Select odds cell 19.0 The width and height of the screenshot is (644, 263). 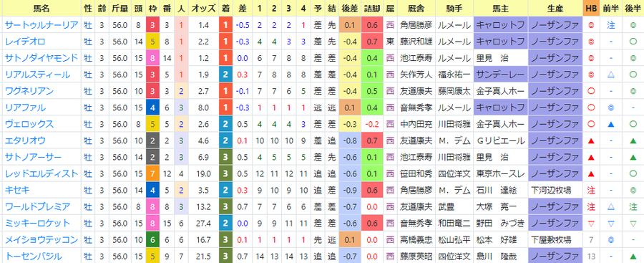[203, 173]
